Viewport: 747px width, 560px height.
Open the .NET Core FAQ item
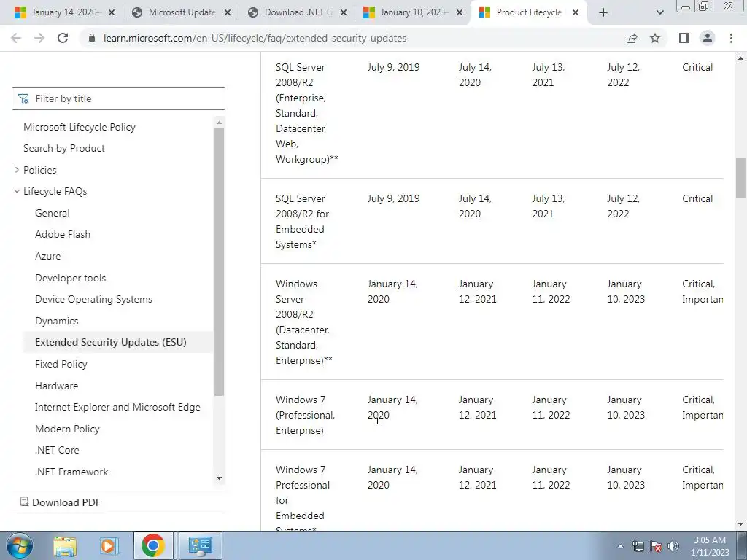point(57,450)
